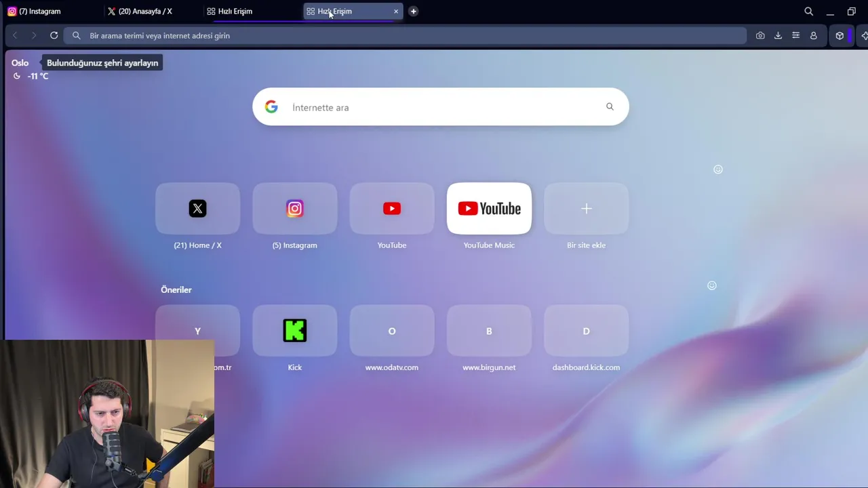Viewport: 868px width, 488px height.
Task: Reload the current page
Action: (x=54, y=35)
